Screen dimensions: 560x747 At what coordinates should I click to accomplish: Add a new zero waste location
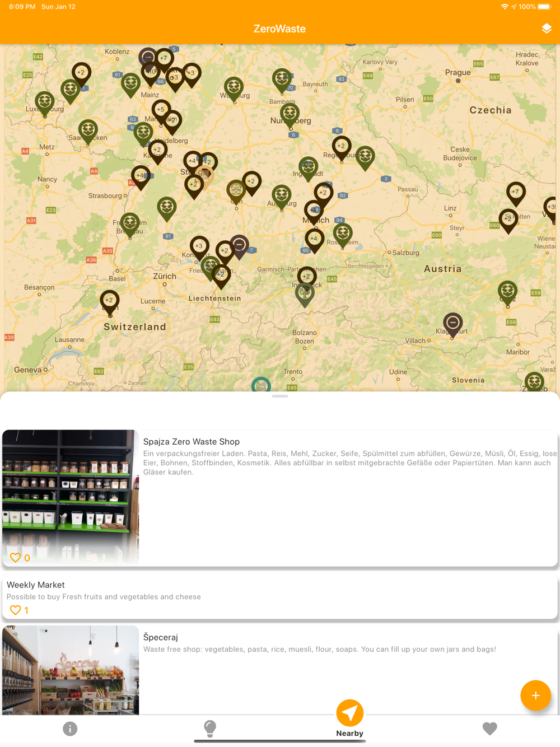535,695
